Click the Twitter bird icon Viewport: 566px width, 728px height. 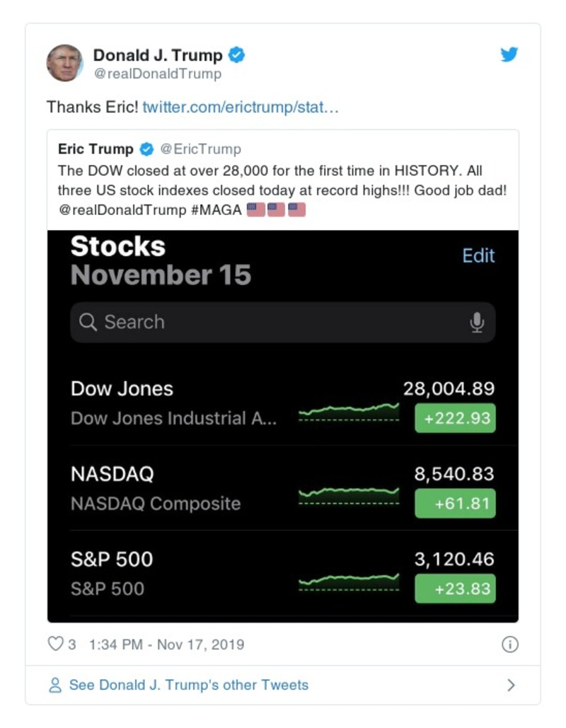[x=509, y=53]
